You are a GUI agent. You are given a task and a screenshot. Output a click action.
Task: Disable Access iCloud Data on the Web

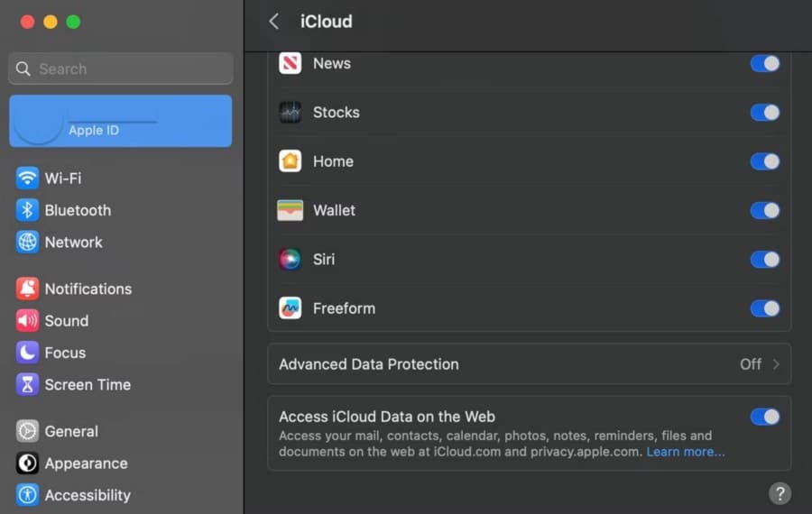765,417
